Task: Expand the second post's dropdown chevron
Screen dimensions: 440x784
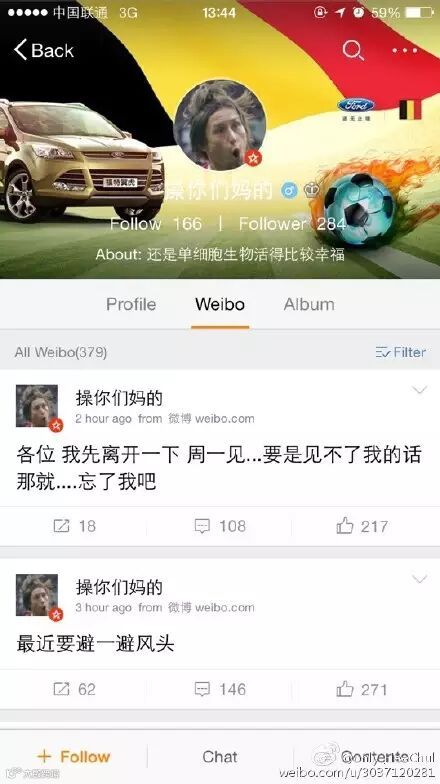Action: tap(419, 579)
